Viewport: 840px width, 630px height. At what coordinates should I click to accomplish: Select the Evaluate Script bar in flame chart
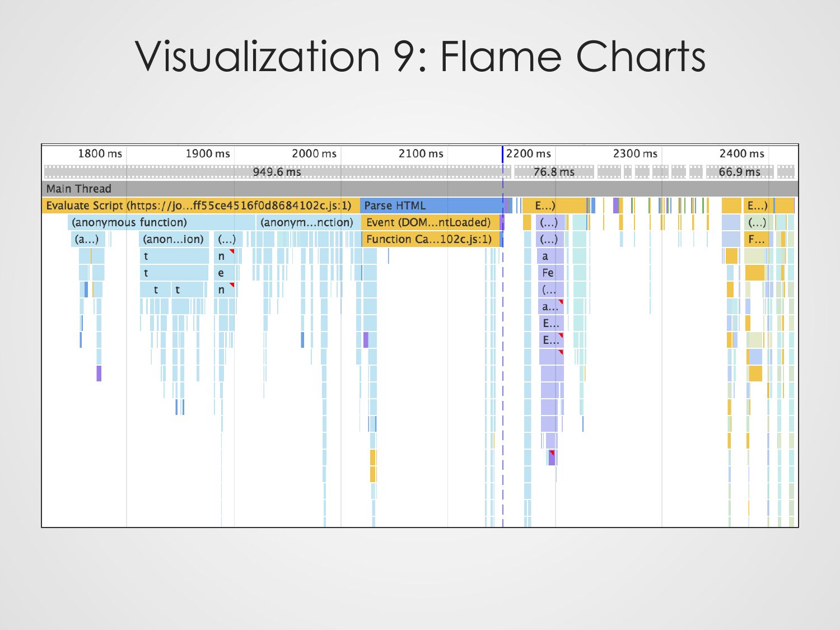(x=199, y=206)
